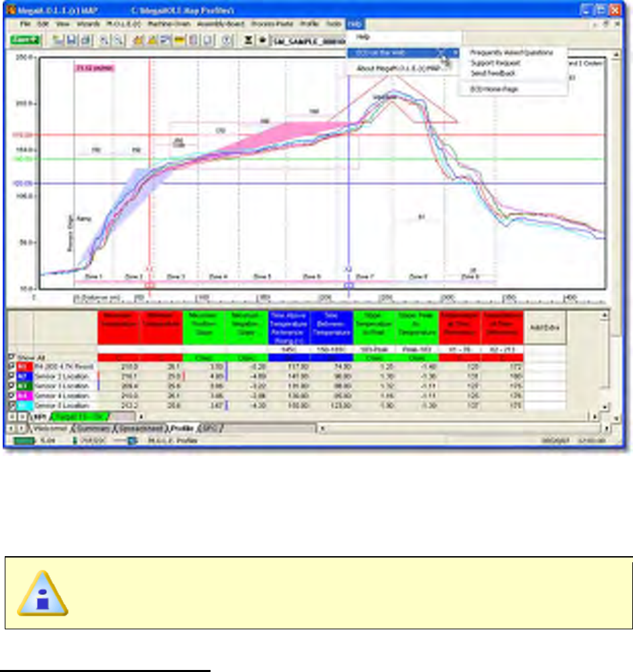
Task: Click the blue toolbar icon beside yellow triangle
Action: click(x=165, y=40)
